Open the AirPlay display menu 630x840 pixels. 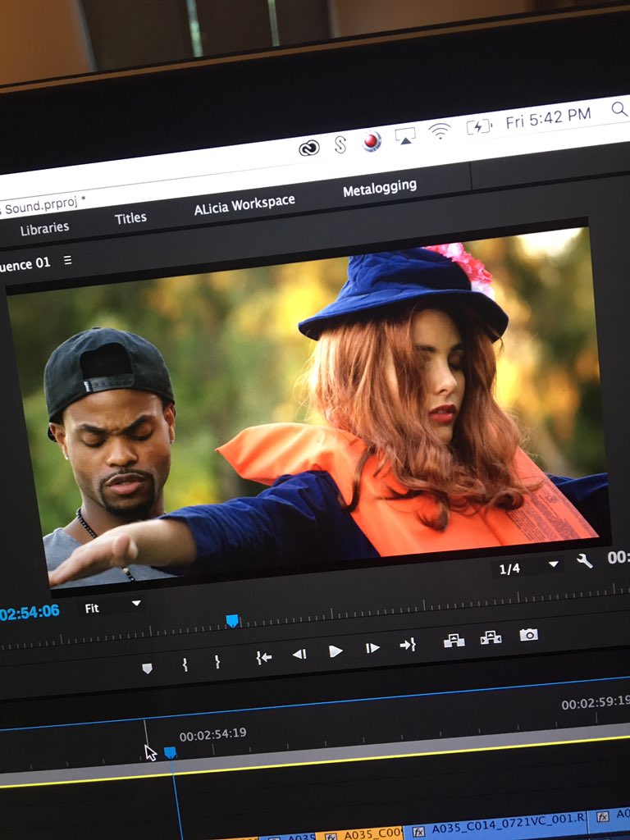coord(405,136)
